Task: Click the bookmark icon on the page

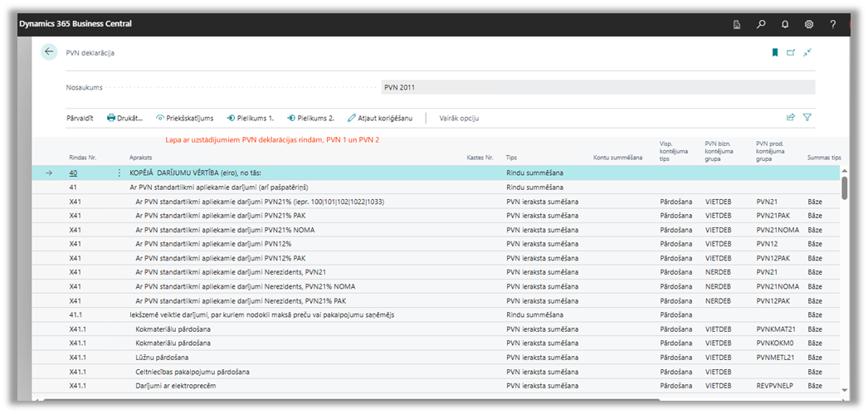Action: (x=775, y=52)
